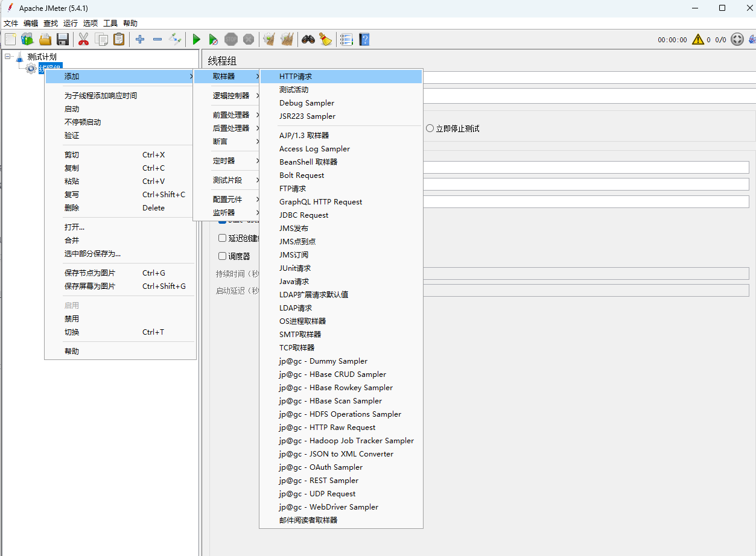Screen dimensions: 756x556
Task: Open the Templates icon in toolbar
Action: pyautogui.click(x=27, y=39)
